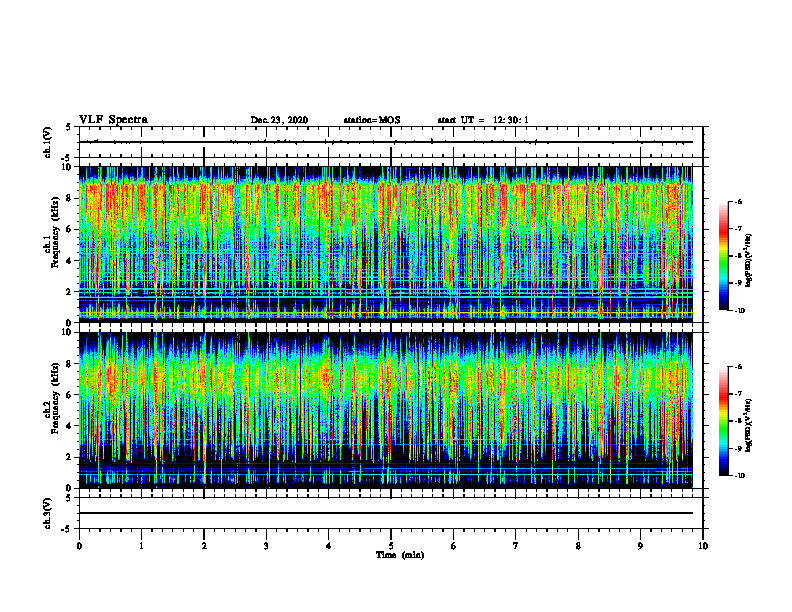
Task: Click the 'VLF Spectra' title text
Action: point(113,120)
